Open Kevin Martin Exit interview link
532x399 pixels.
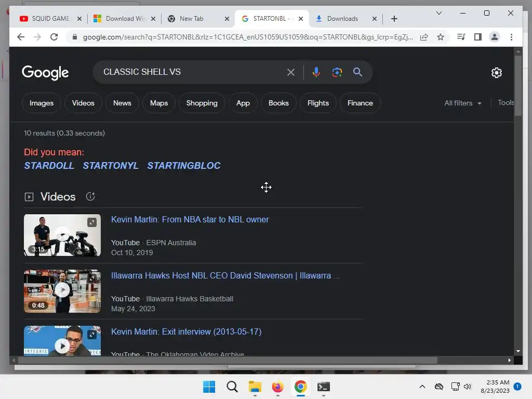[187, 331]
